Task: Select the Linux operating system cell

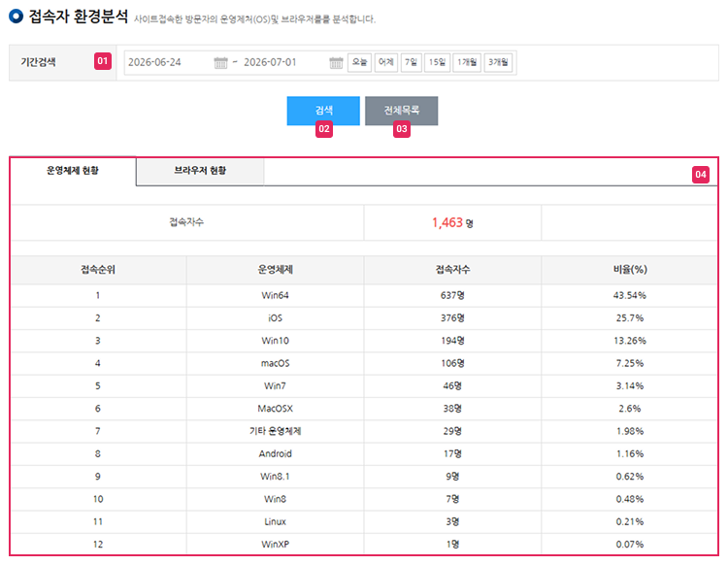Action: point(276,522)
